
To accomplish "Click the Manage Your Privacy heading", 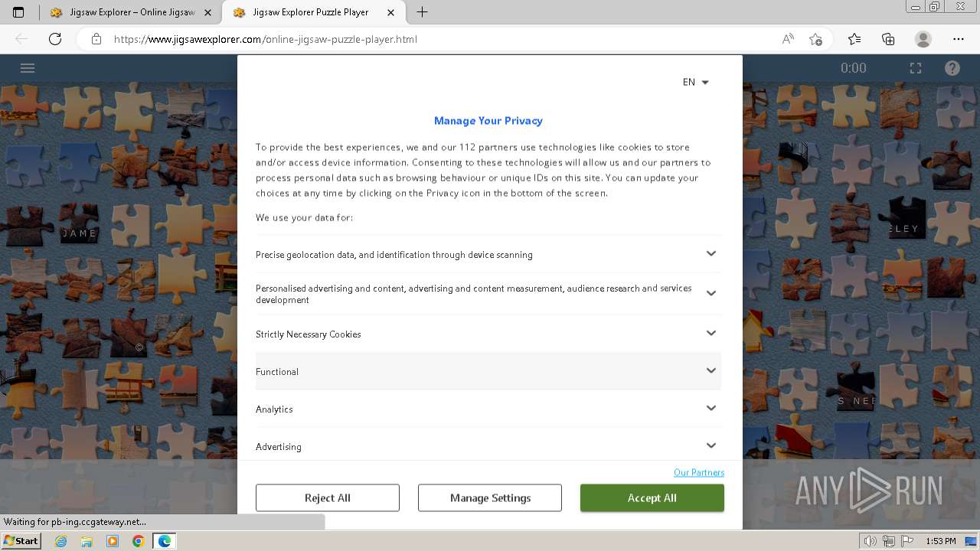I will click(488, 121).
